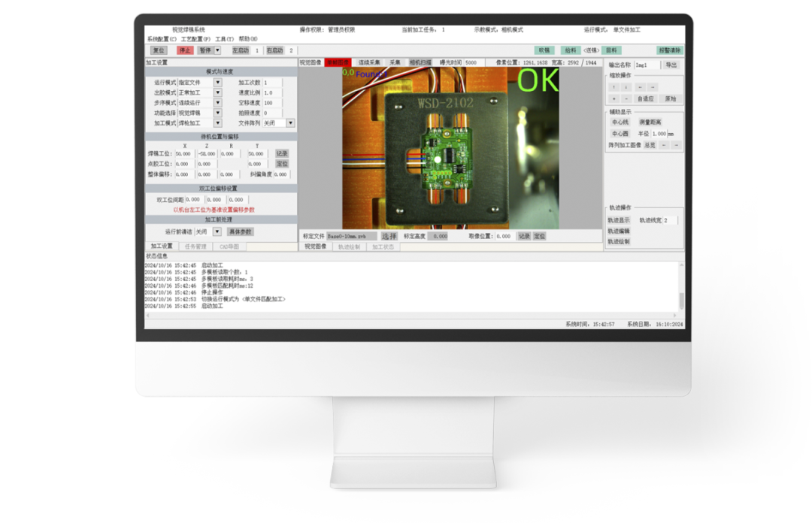
Task: Open the 工具(T) menu
Action: (x=224, y=39)
